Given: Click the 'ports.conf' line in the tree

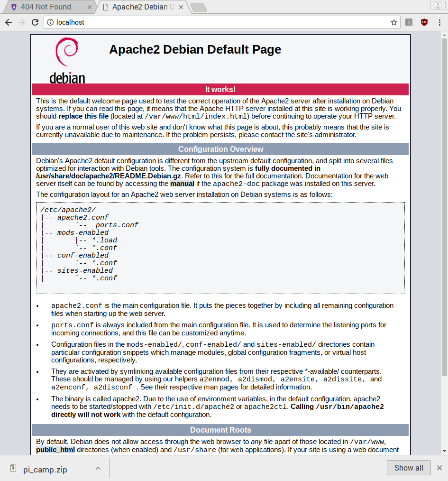Looking at the screenshot, I should (x=117, y=225).
